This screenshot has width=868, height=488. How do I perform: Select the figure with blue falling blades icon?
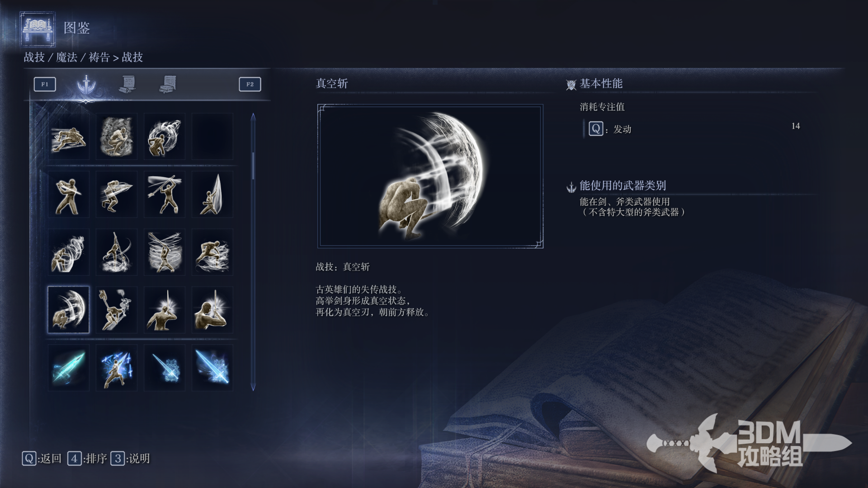[117, 368]
